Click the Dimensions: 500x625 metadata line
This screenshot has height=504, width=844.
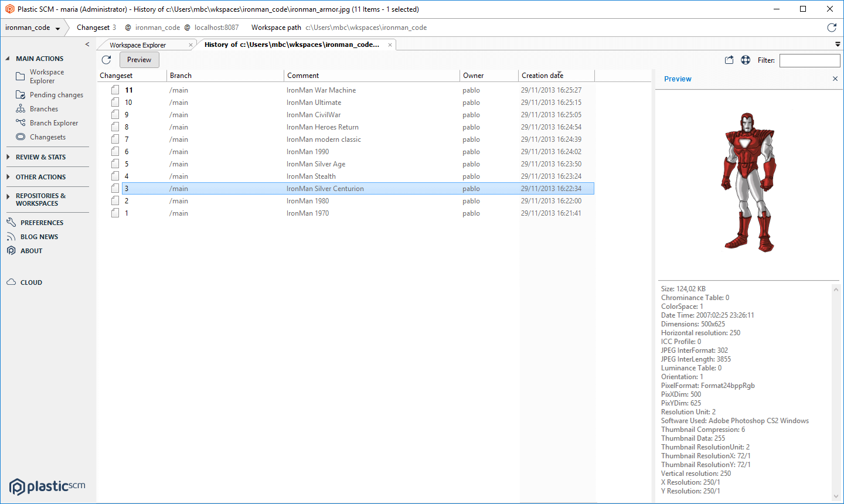coord(693,324)
